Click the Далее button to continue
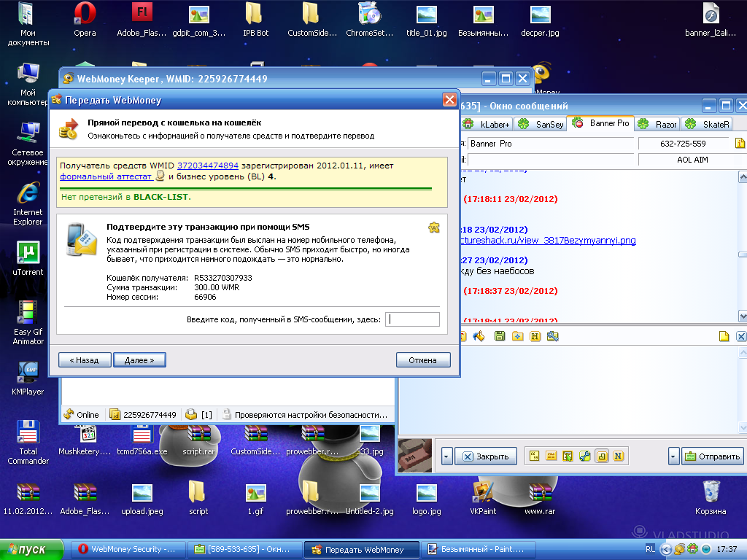747x560 pixels. tap(139, 360)
